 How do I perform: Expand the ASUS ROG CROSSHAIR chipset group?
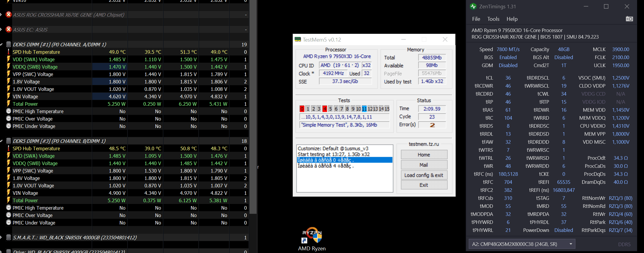coord(1,15)
